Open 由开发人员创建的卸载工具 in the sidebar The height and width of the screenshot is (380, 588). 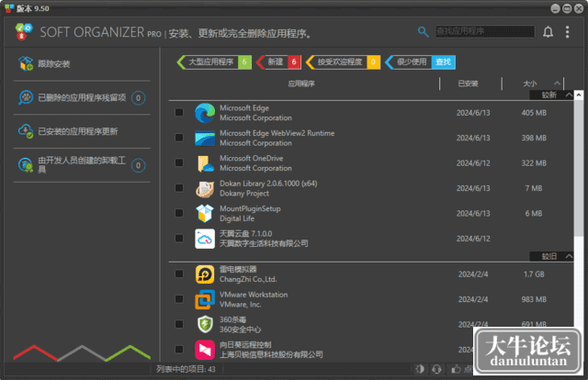82,165
